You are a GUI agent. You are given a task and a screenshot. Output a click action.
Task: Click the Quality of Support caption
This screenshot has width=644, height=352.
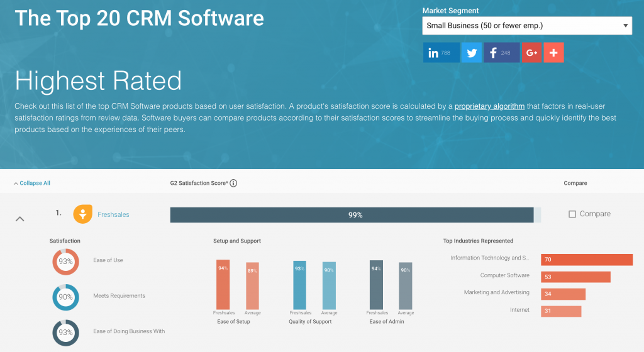(x=310, y=322)
